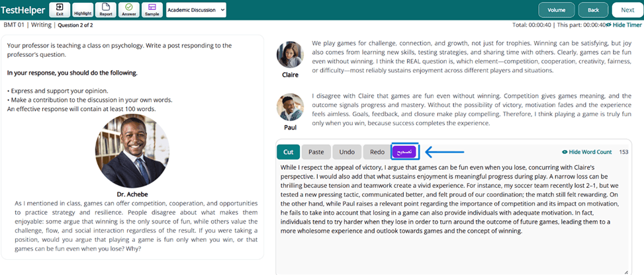Open the Volume control

[x=556, y=10]
